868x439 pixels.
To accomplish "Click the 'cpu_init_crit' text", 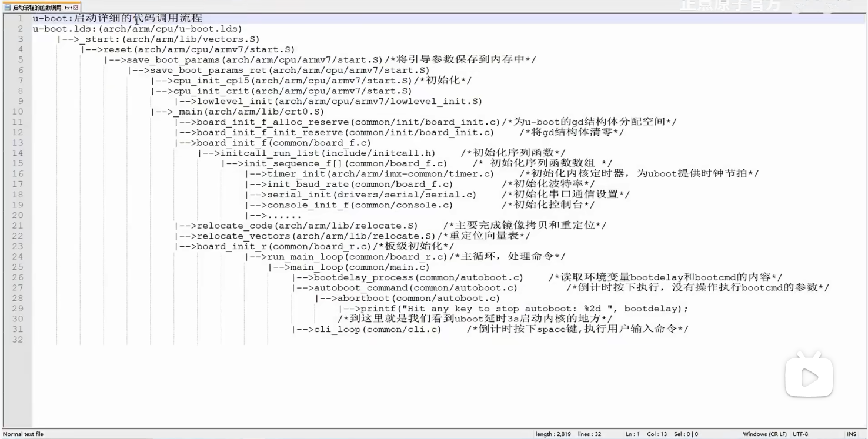I will coord(211,91).
